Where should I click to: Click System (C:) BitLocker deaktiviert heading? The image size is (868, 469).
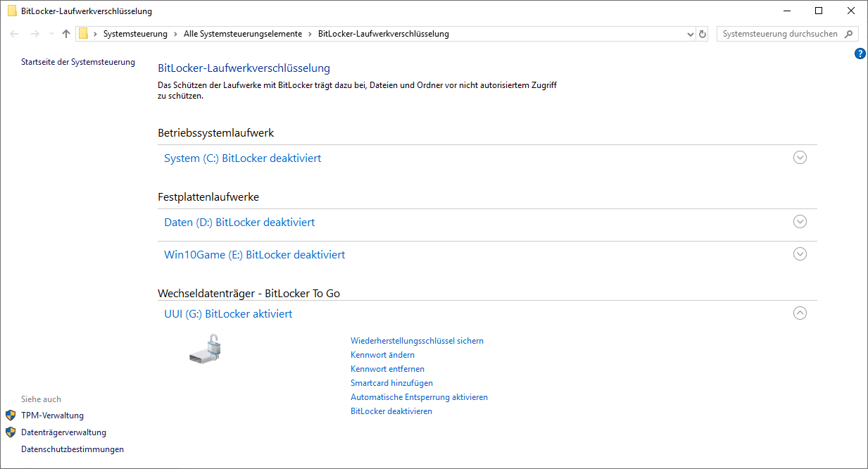[242, 158]
